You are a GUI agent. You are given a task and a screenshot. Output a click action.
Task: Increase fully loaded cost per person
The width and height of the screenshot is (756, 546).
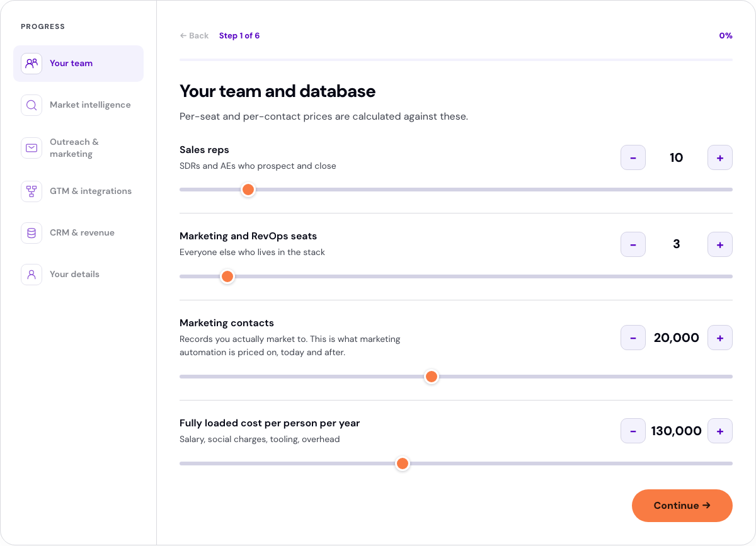720,431
